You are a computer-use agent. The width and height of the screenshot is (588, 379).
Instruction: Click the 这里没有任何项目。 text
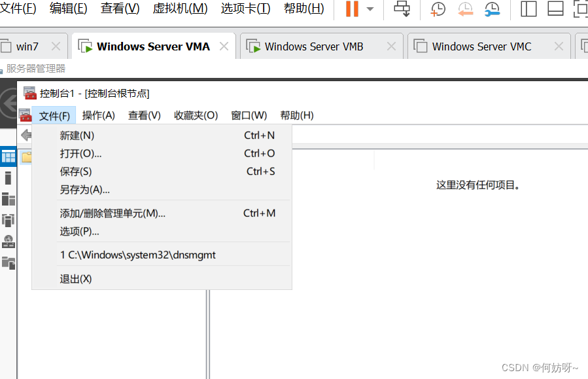pos(478,185)
